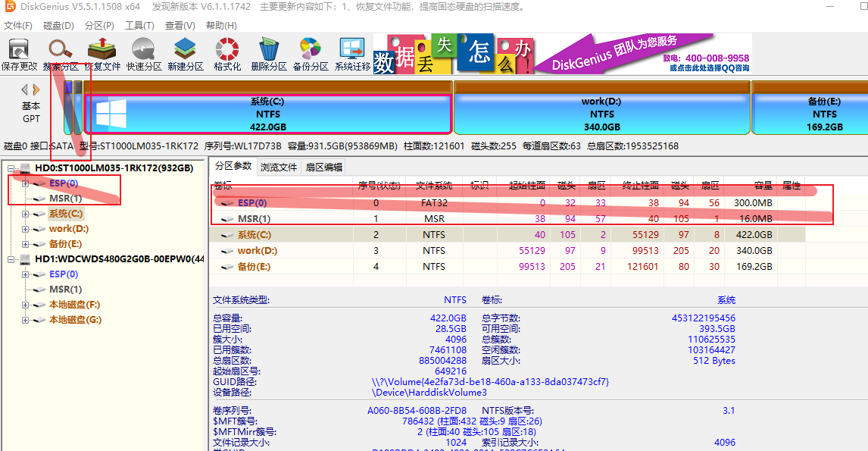This screenshot has width=868, height=451.
Task: Click the \Device\HarddiskVolume3 device path
Action: pyautogui.click(x=429, y=393)
